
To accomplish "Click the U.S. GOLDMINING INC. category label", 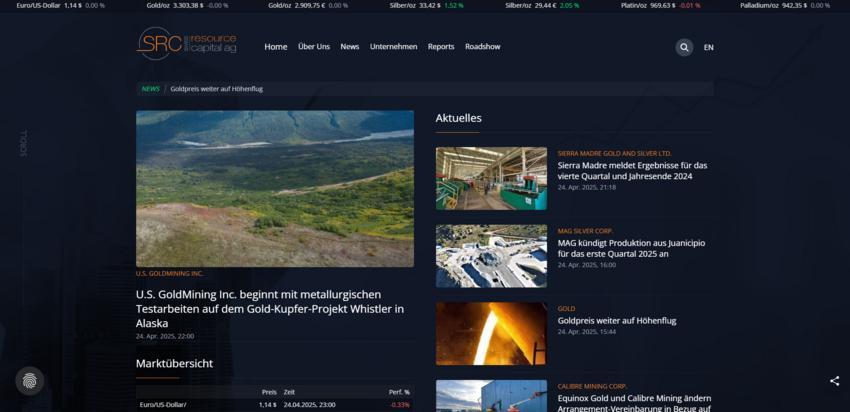I will [x=170, y=274].
